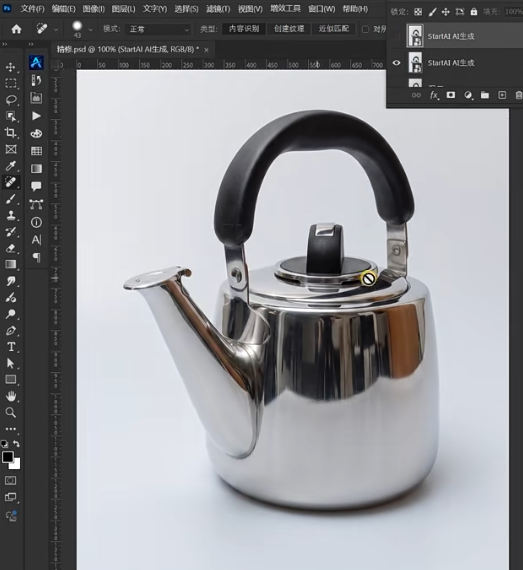Click the black foreground color swatch
Image resolution: width=523 pixels, height=570 pixels.
click(8, 457)
